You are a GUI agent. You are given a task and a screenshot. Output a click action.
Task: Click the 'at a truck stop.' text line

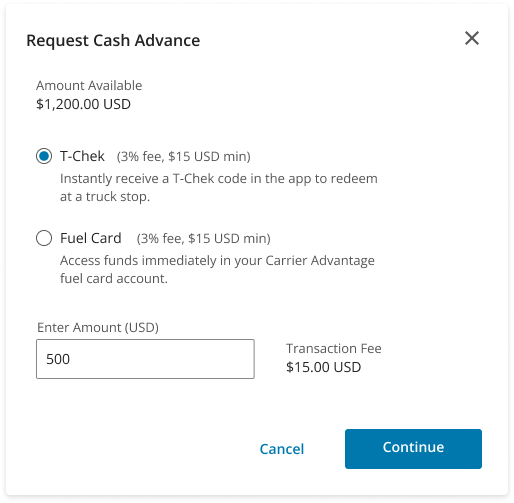tap(105, 196)
